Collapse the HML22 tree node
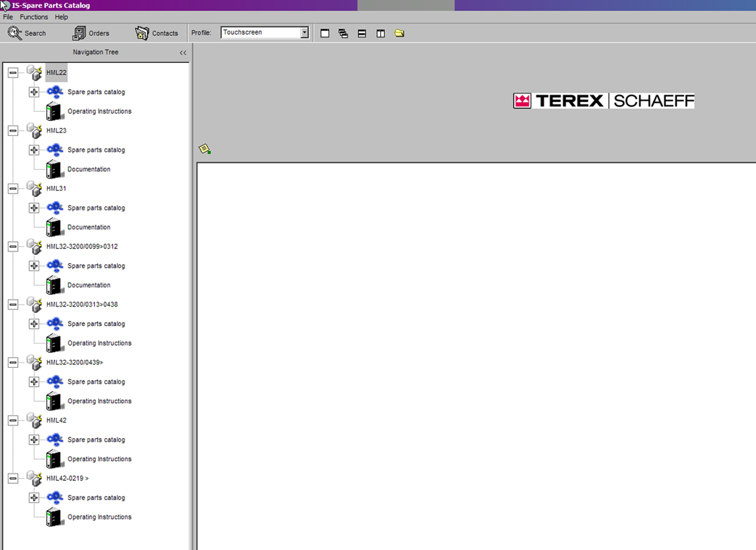The width and height of the screenshot is (756, 550). (13, 73)
